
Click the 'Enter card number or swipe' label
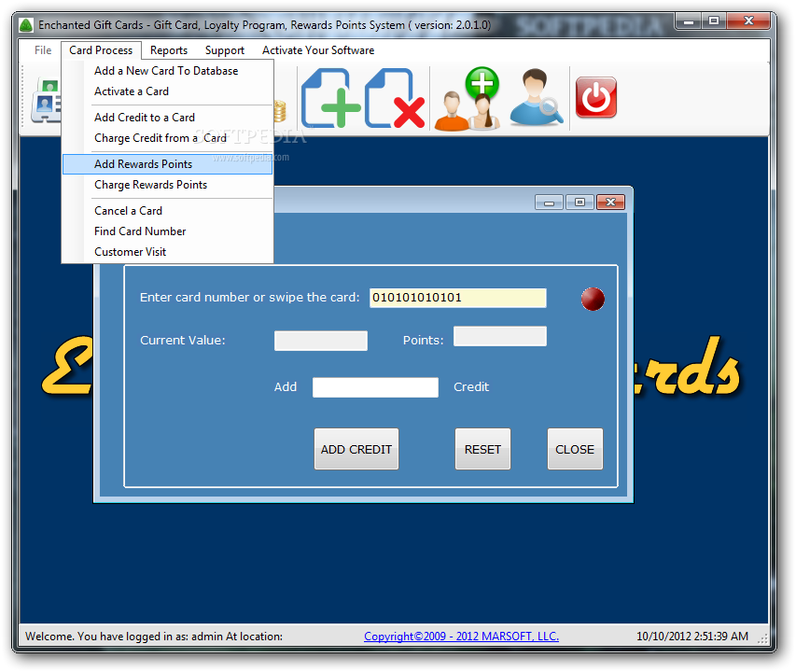[x=249, y=298]
